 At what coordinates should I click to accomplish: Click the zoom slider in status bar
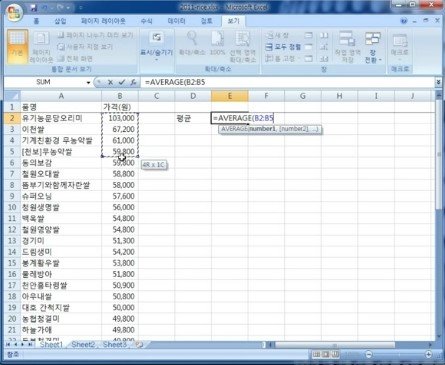coord(399,354)
